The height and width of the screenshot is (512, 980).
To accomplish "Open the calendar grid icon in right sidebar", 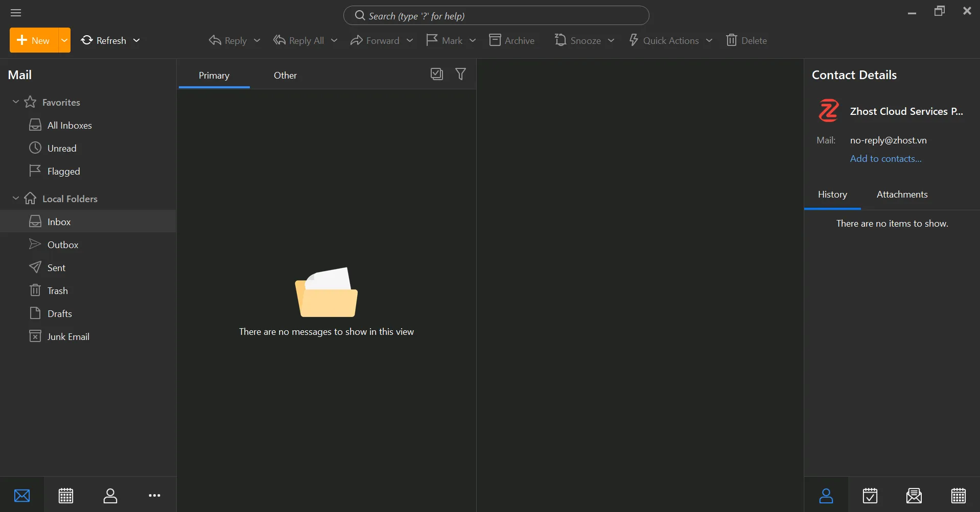I will pos(958,495).
